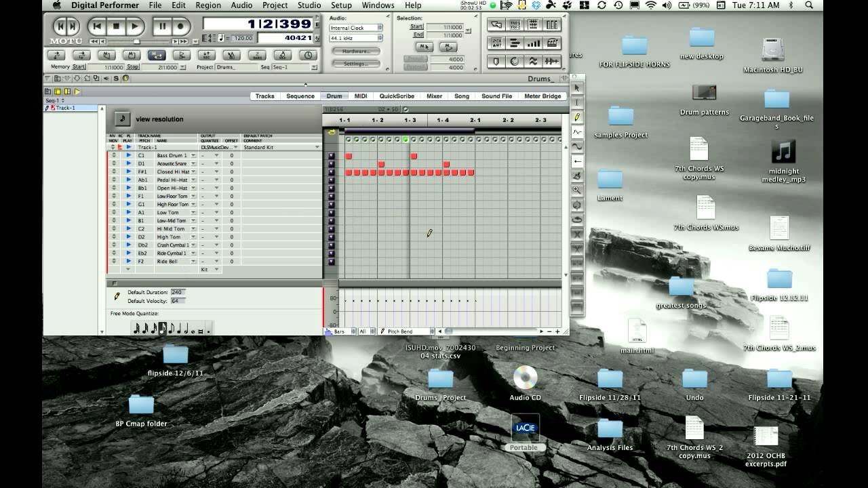This screenshot has width=868, height=488.
Task: Switch to the Sequence tab
Action: [x=300, y=96]
